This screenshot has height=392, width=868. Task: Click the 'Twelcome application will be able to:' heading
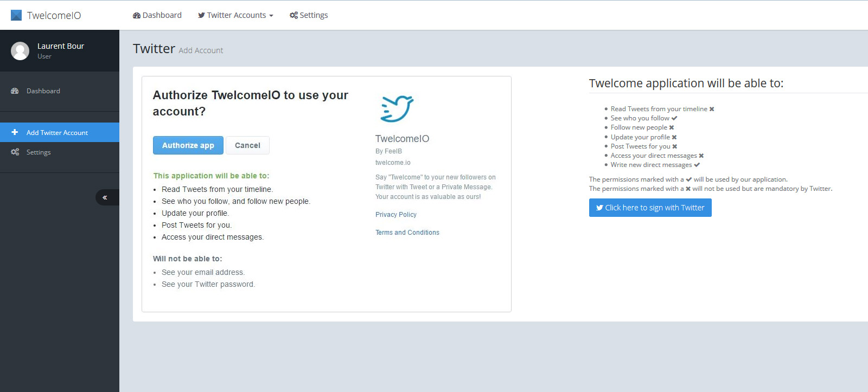686,83
